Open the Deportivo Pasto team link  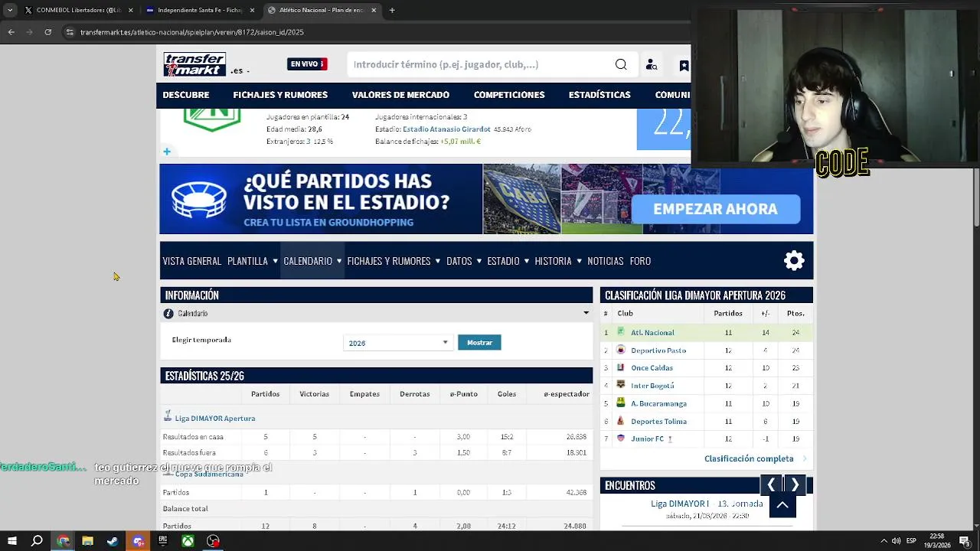(658, 350)
